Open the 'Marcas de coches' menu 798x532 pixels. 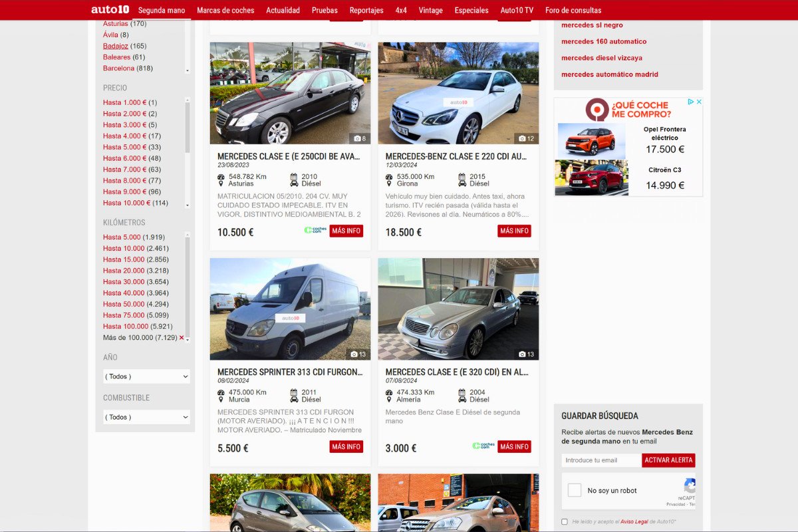(225, 10)
